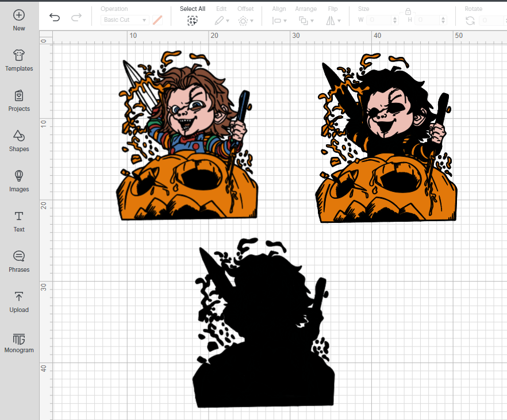
Task: Expand the Operation Basic Cut dropdown
Action: 125,20
